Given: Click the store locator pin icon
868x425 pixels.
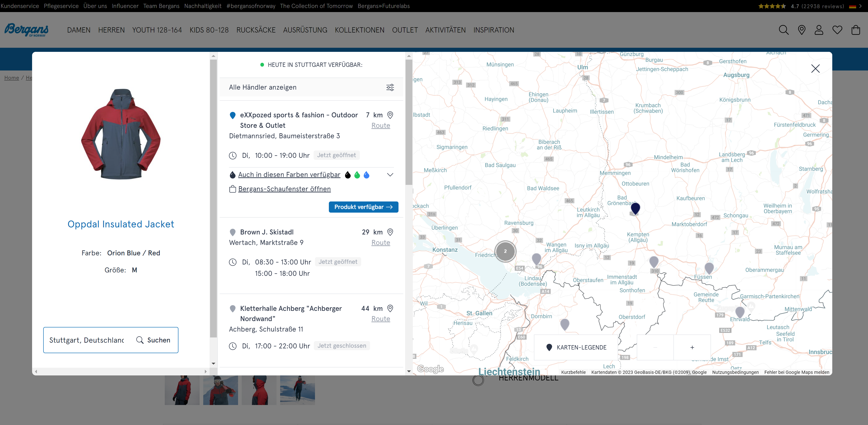Looking at the screenshot, I should (x=802, y=30).
